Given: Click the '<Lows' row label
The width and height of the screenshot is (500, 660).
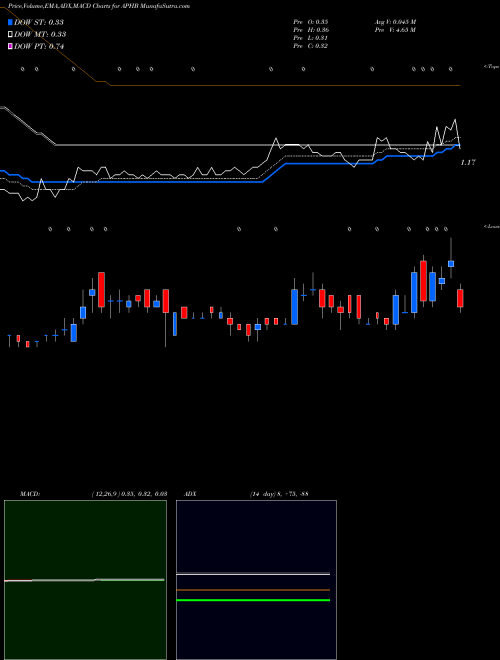Looking at the screenshot, I should (x=491, y=227).
